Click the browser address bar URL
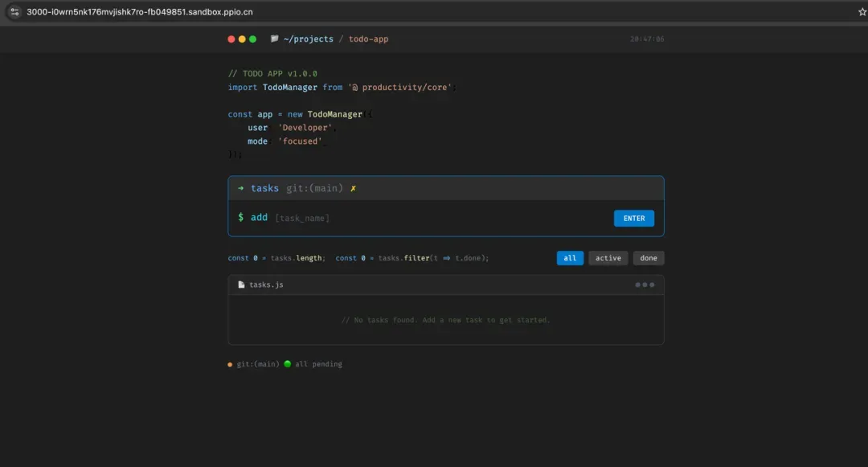Screen dimensions: 868x467 point(140,12)
